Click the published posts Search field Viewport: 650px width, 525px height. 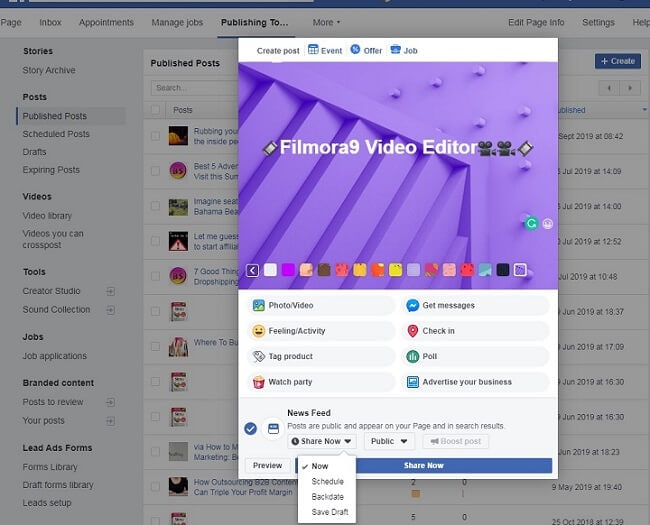point(195,88)
